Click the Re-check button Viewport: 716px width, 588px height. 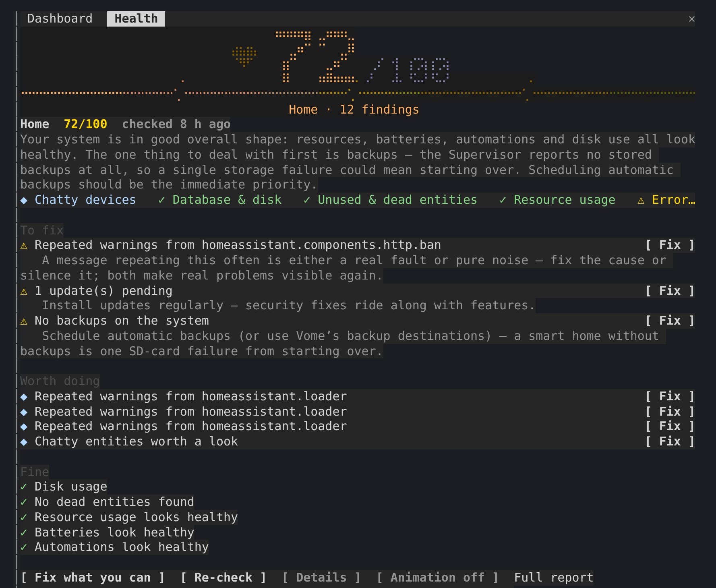click(x=223, y=578)
